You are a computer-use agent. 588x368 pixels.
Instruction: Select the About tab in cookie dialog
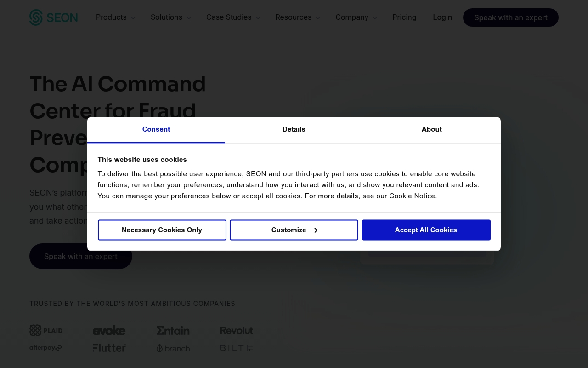click(432, 130)
